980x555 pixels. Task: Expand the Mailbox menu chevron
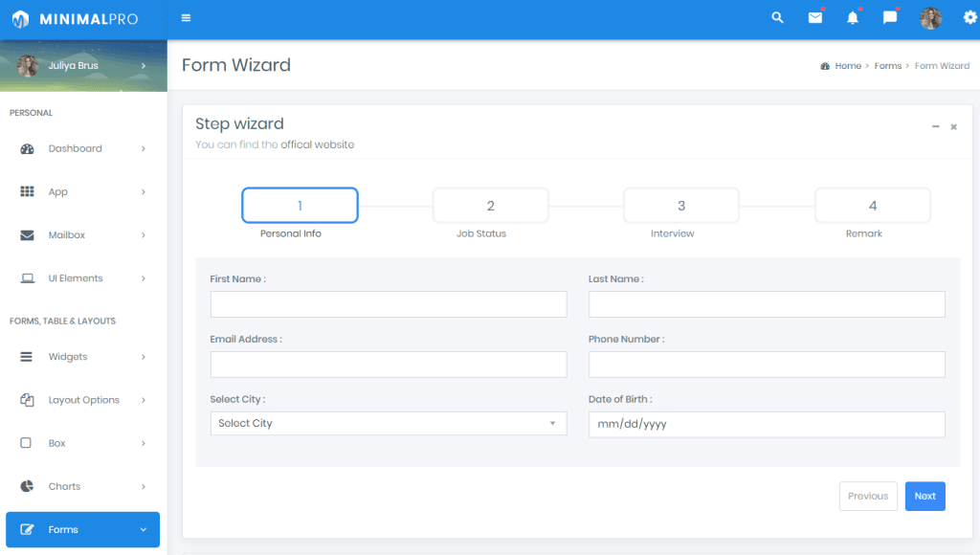pos(144,235)
